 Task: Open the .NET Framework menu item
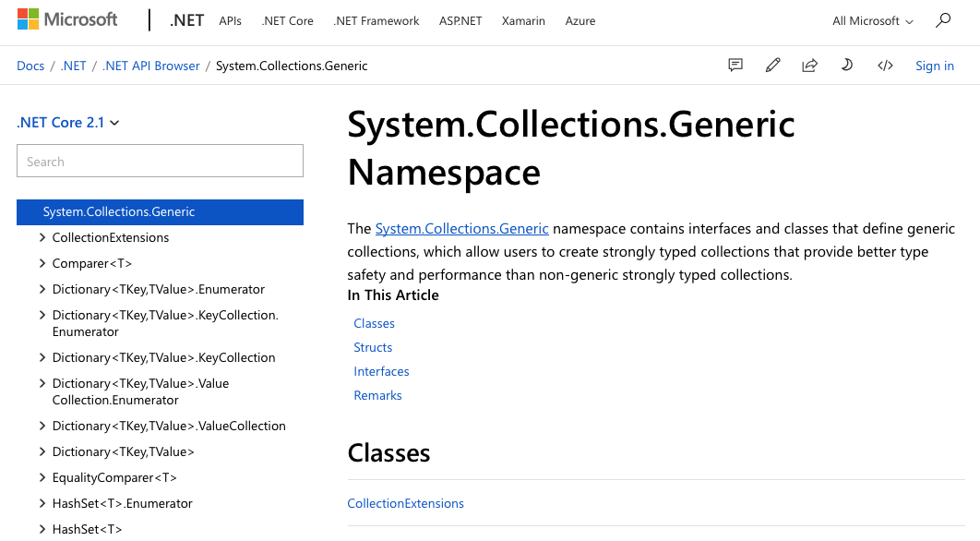(376, 20)
